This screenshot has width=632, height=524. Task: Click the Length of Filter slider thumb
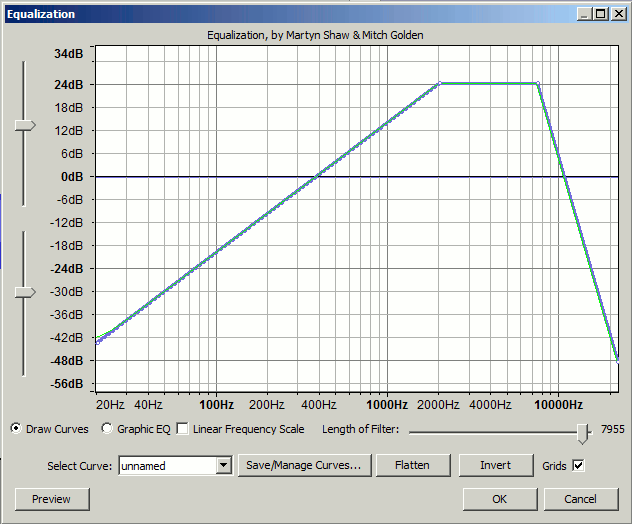(582, 430)
